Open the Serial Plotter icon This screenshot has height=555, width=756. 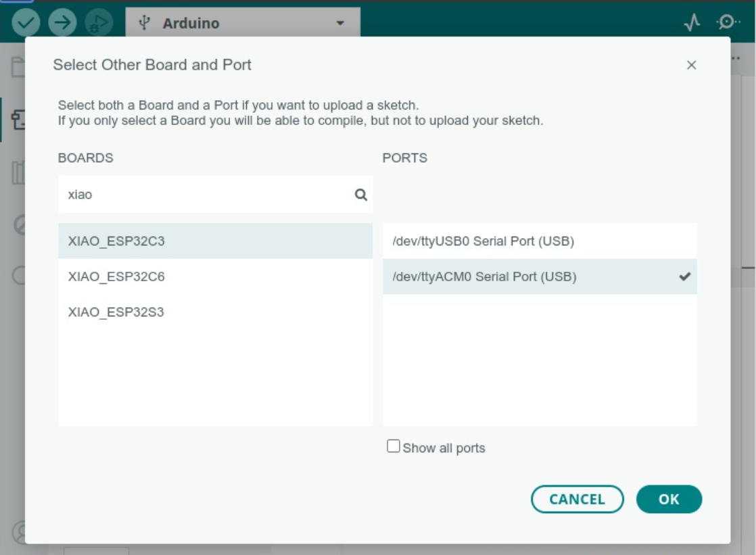coord(692,23)
